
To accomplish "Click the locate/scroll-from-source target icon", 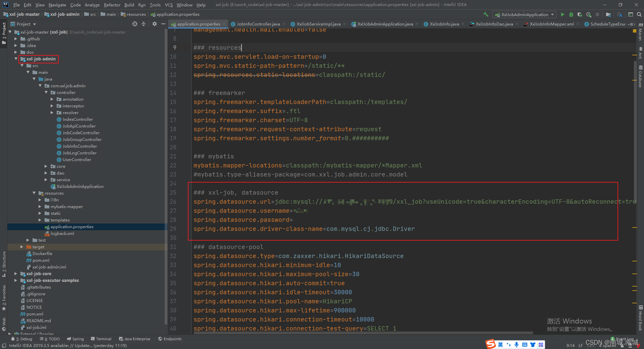I will click(135, 24).
